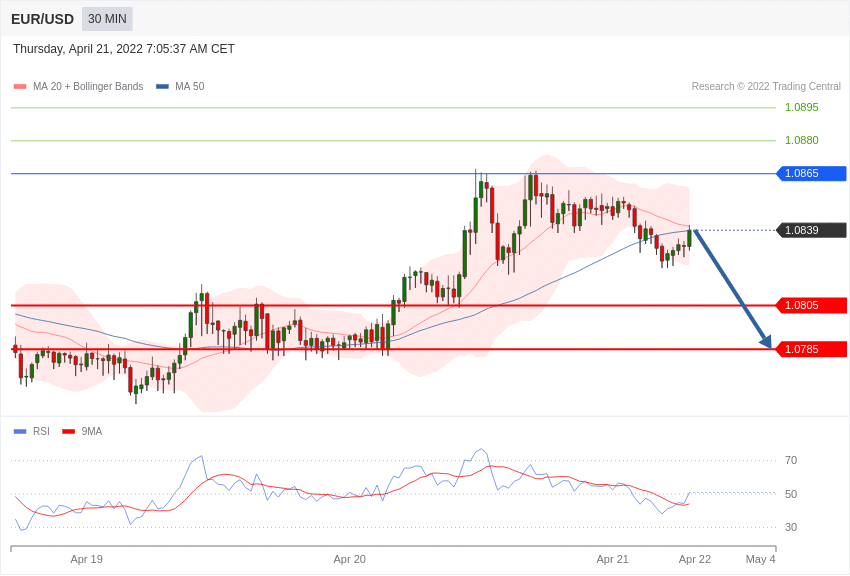
Task: Click the RSI 50 level label
Action: [x=791, y=494]
